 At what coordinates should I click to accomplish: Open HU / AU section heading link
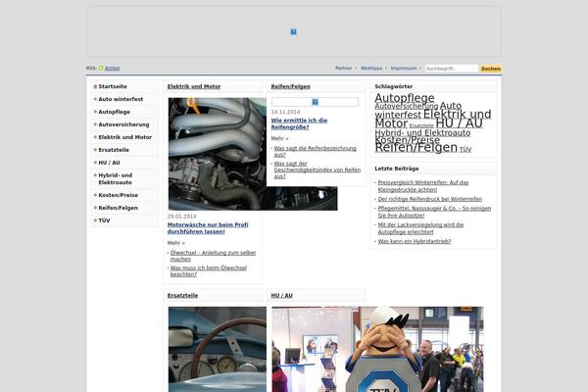pos(281,296)
